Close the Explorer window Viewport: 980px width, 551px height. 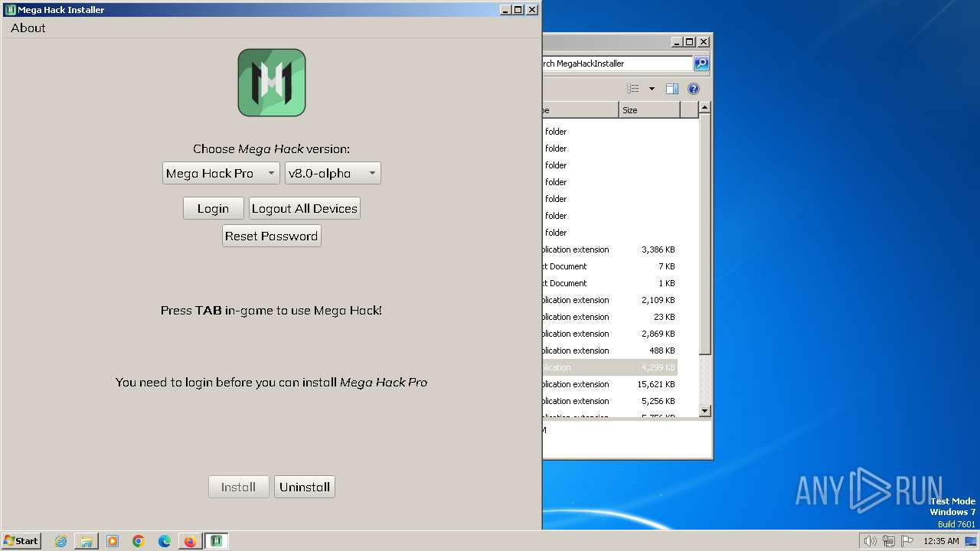coord(704,42)
